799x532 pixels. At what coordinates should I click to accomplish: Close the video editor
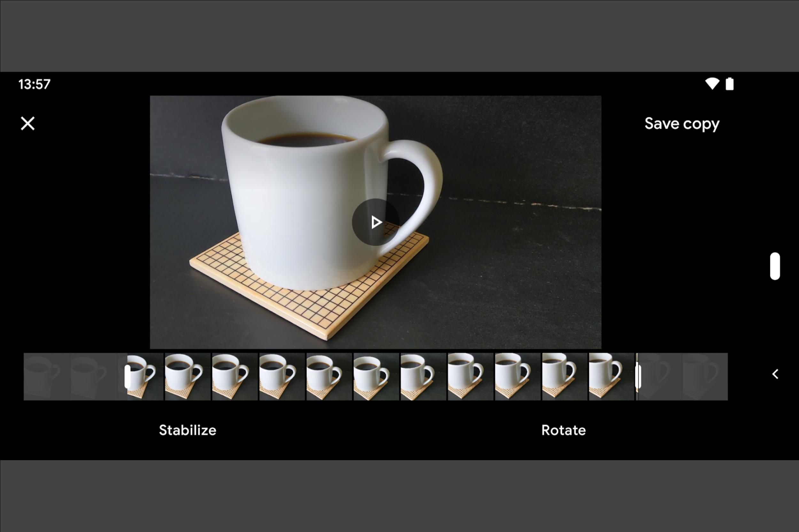click(28, 123)
